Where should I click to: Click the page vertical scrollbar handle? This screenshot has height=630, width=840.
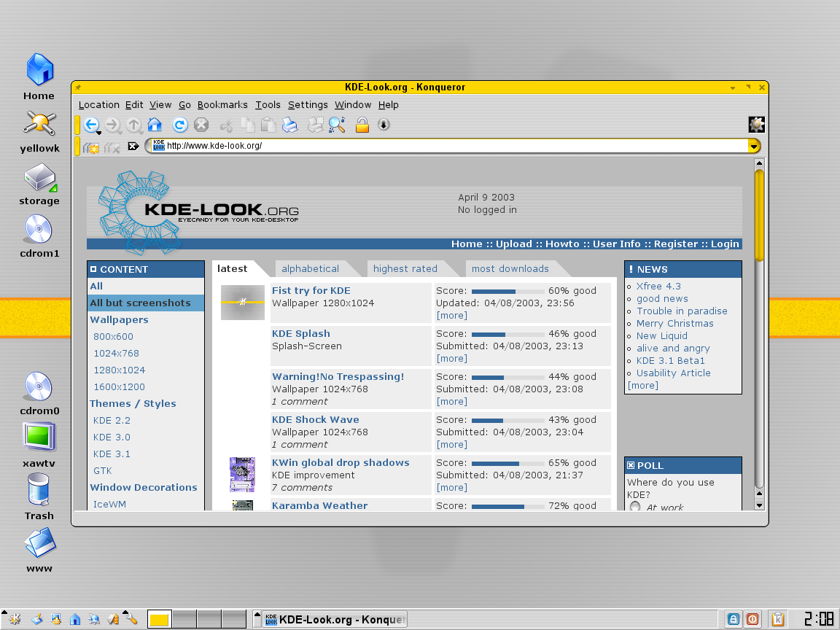point(758,215)
